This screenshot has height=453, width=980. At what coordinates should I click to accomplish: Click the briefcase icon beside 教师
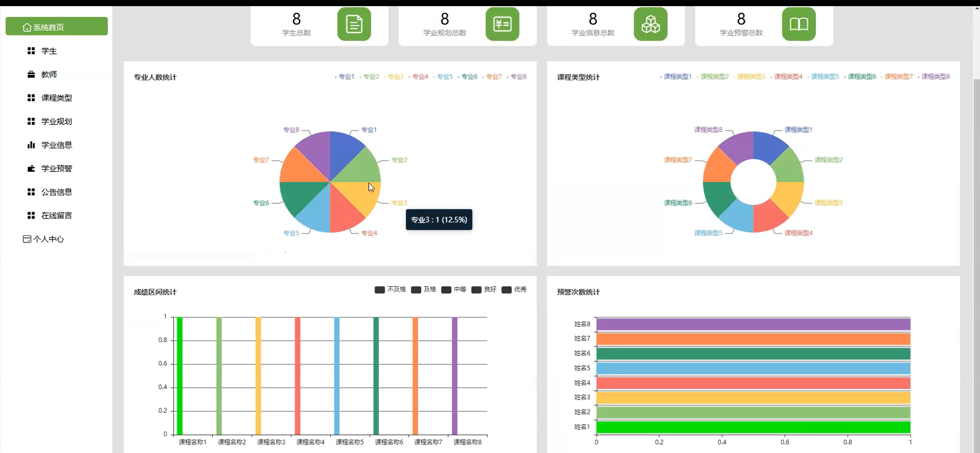(31, 74)
